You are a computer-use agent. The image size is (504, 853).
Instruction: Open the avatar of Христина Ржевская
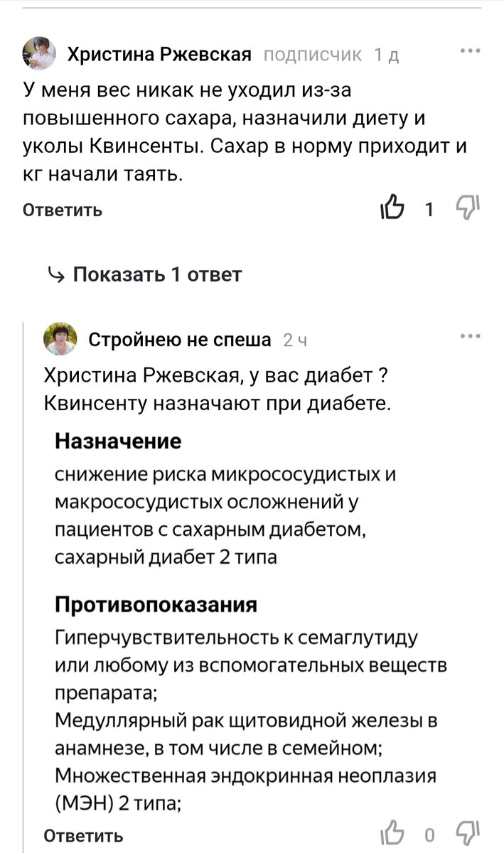38,51
